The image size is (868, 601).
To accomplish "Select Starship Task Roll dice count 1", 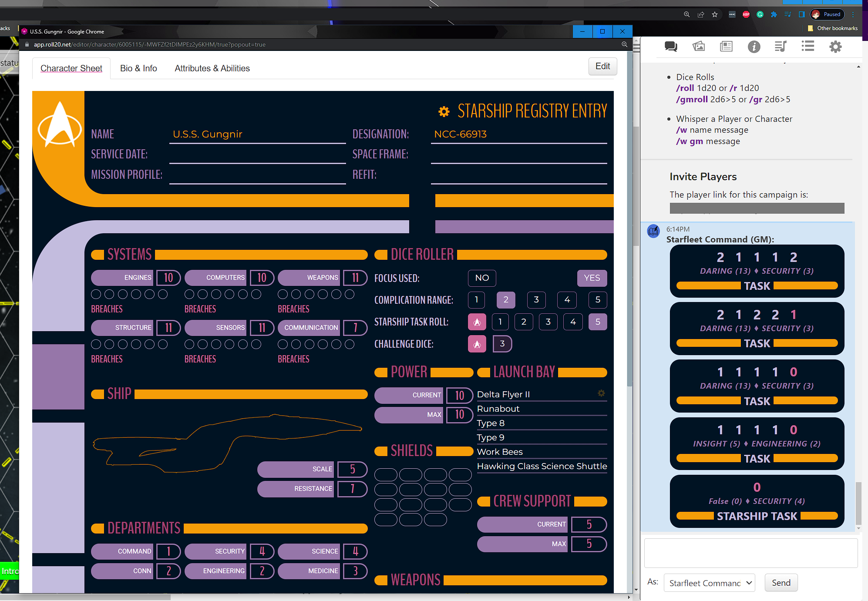I will coord(500,322).
